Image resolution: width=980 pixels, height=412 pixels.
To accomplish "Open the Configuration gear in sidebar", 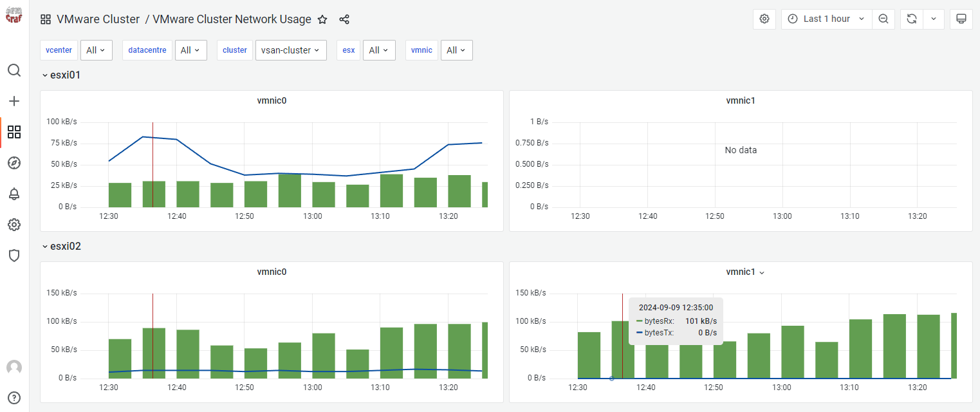I will click(14, 225).
